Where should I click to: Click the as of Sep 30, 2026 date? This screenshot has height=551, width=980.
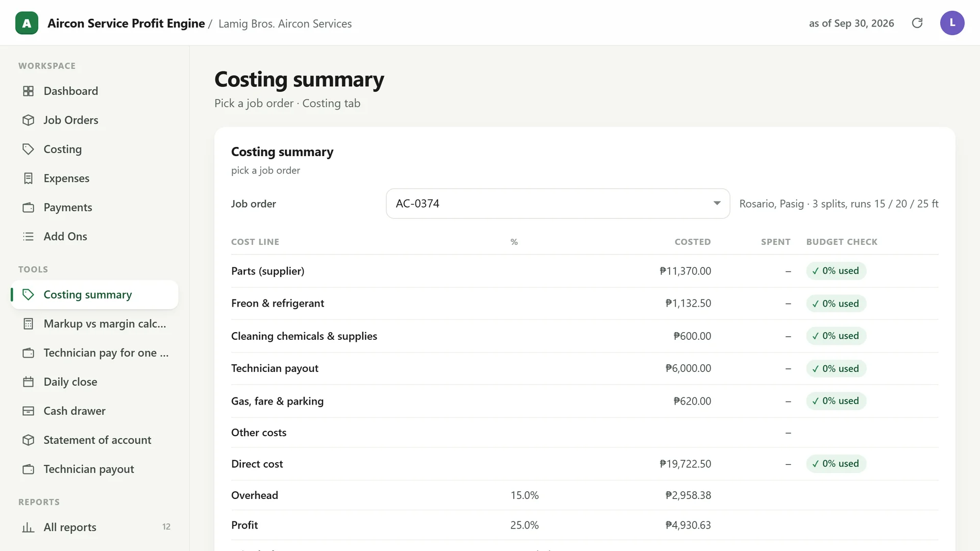[851, 23]
